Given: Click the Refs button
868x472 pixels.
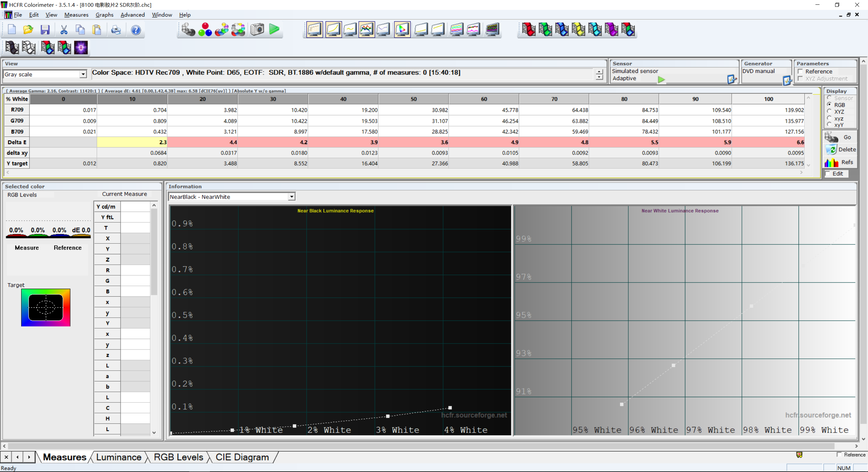Looking at the screenshot, I should click(841, 162).
